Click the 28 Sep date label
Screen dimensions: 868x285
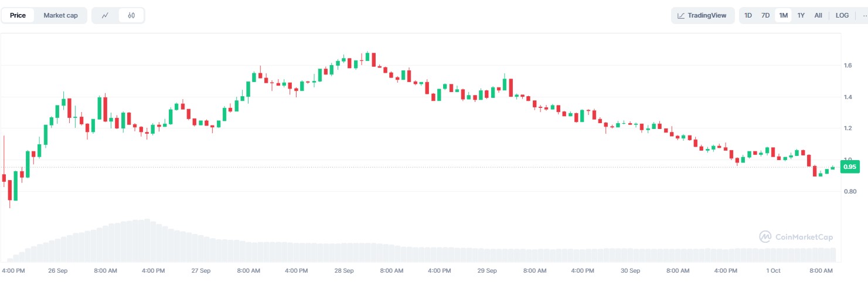click(x=344, y=271)
